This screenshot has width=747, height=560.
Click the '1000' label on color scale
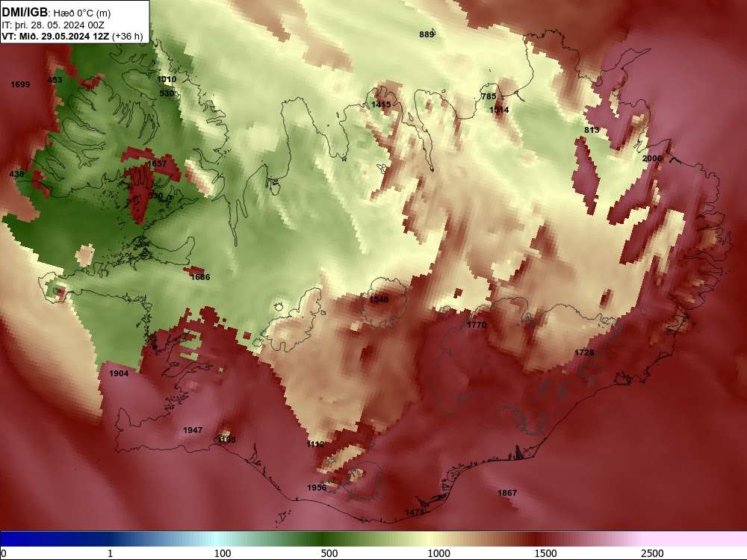438,553
